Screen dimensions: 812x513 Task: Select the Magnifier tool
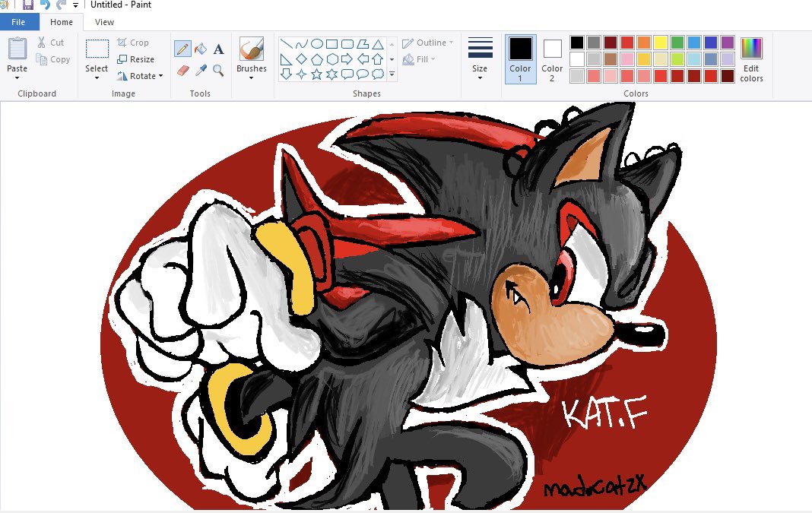pos(217,71)
